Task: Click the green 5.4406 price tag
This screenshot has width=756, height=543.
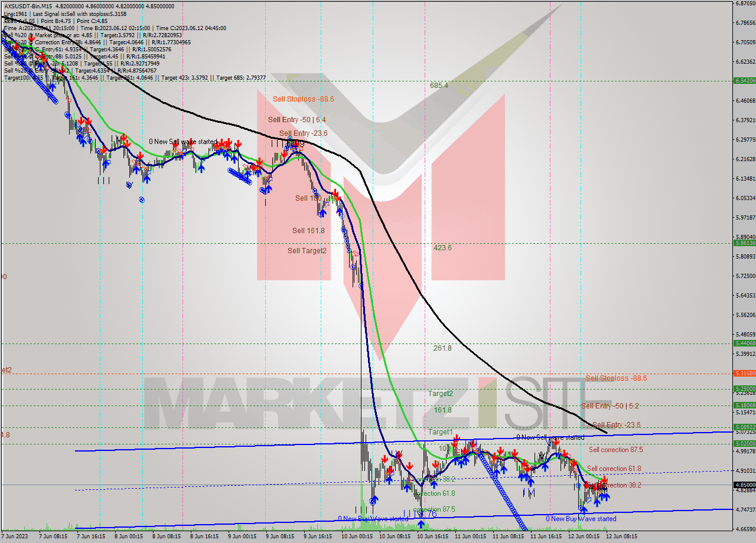Action: pyautogui.click(x=744, y=343)
